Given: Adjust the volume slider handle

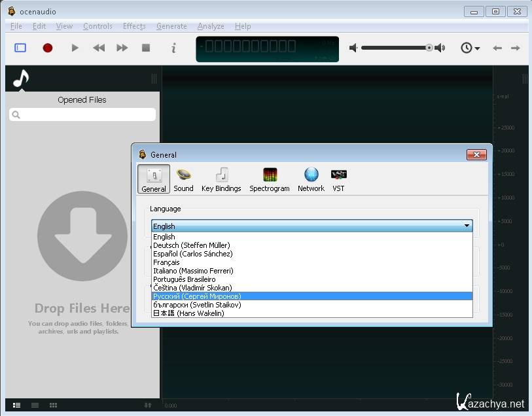Looking at the screenshot, I should pos(429,48).
